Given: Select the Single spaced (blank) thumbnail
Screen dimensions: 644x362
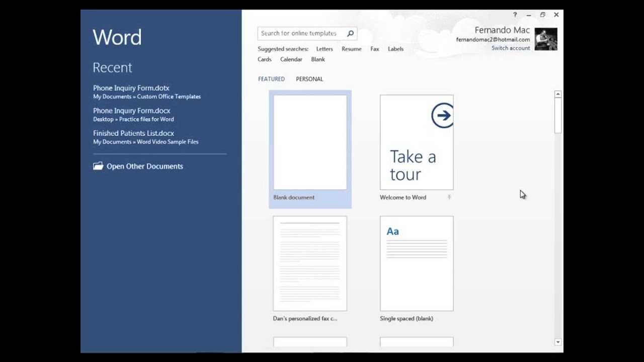Looking at the screenshot, I should tap(417, 263).
